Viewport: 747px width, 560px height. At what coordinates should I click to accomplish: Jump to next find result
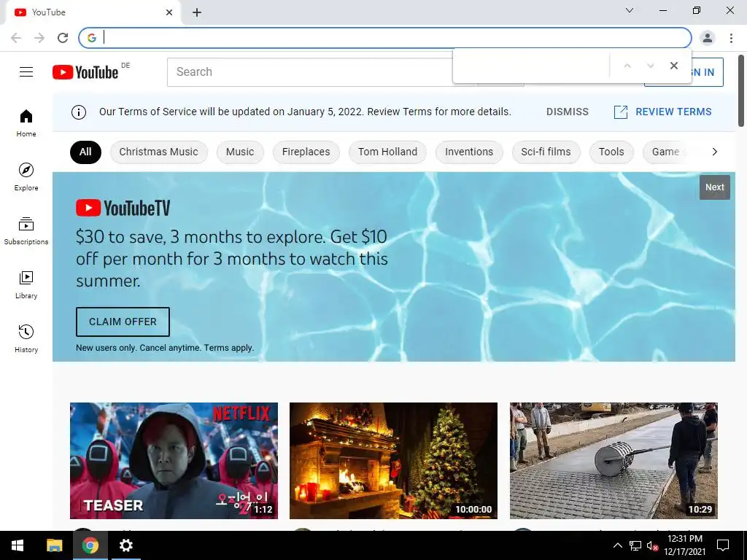(x=650, y=66)
